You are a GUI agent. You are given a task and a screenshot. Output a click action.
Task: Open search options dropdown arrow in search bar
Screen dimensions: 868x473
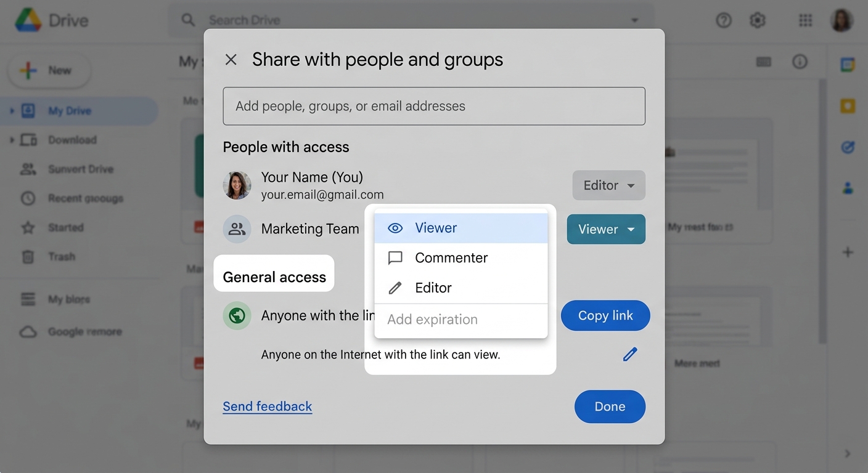click(634, 20)
